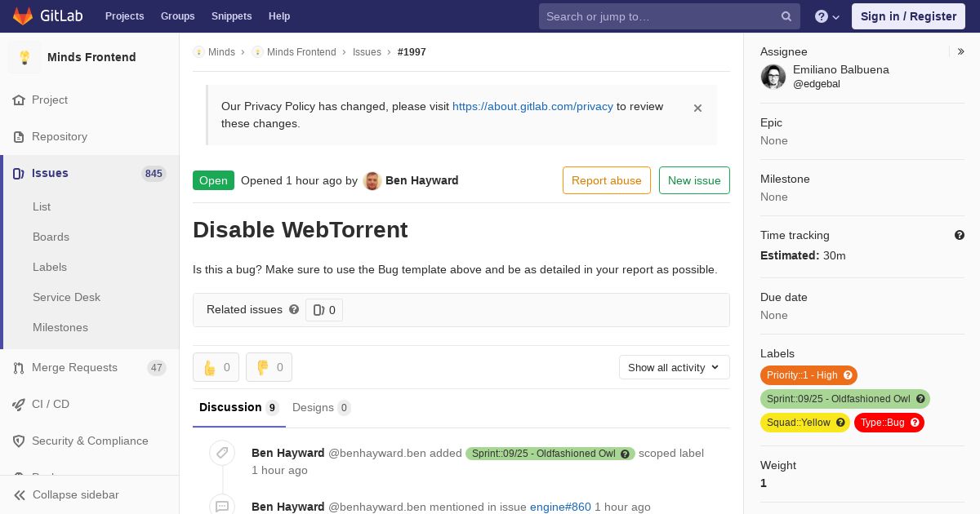Open the Labels sidebar item

tap(50, 267)
